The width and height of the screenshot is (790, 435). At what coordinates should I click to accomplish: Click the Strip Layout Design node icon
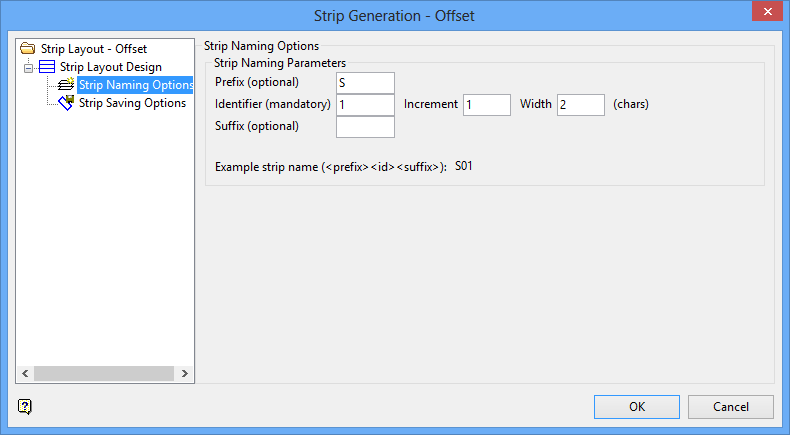[47, 67]
